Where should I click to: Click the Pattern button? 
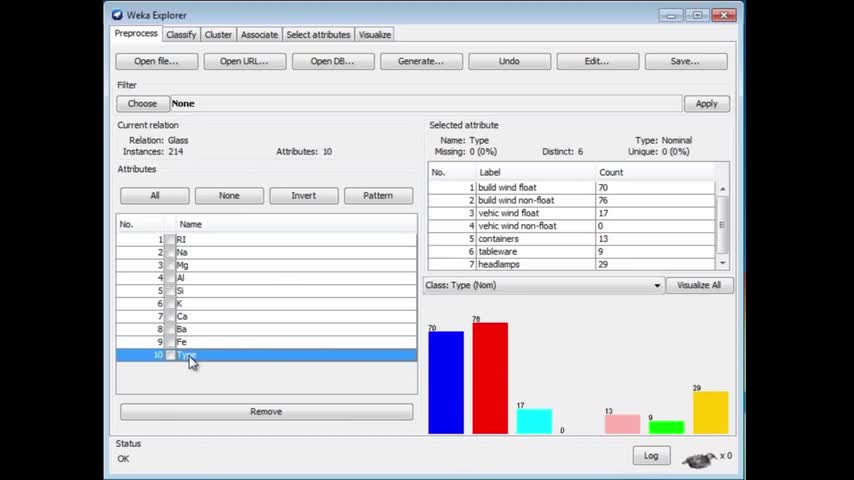pyautogui.click(x=378, y=196)
